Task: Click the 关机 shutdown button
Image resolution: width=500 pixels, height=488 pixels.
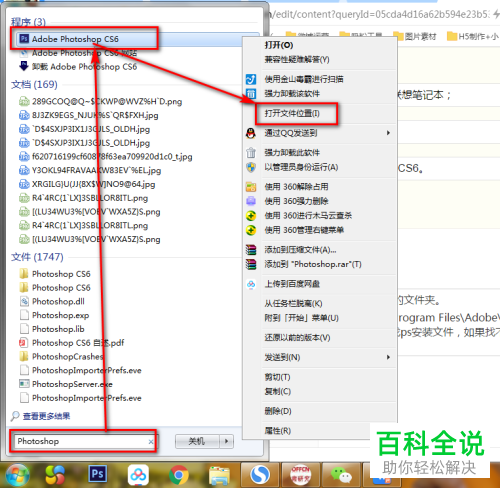Action: point(197,441)
